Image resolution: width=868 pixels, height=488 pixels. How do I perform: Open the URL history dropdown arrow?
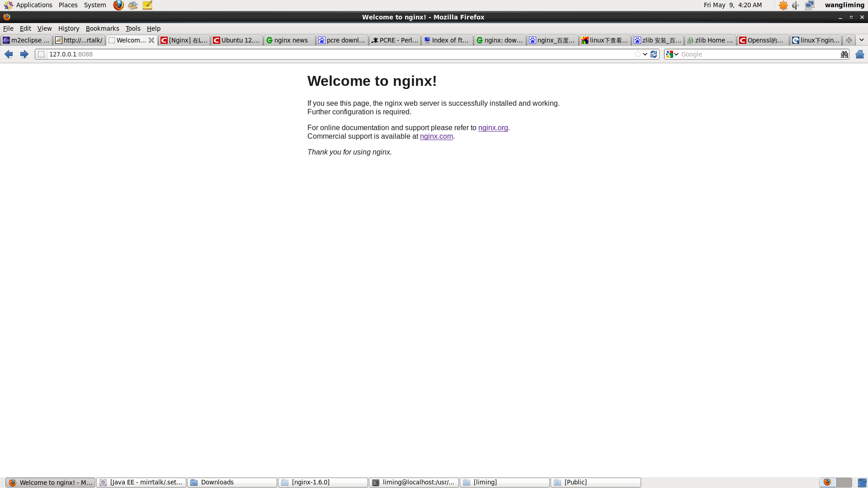(x=645, y=54)
